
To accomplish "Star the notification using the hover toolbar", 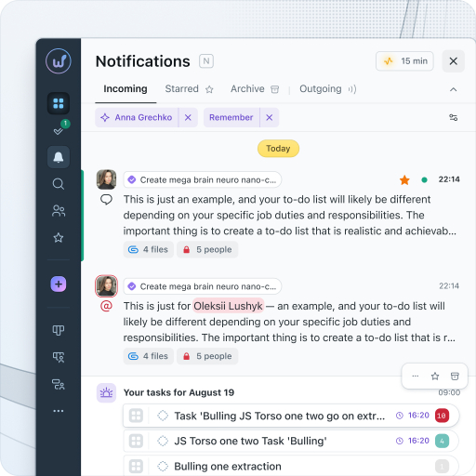I will [435, 377].
